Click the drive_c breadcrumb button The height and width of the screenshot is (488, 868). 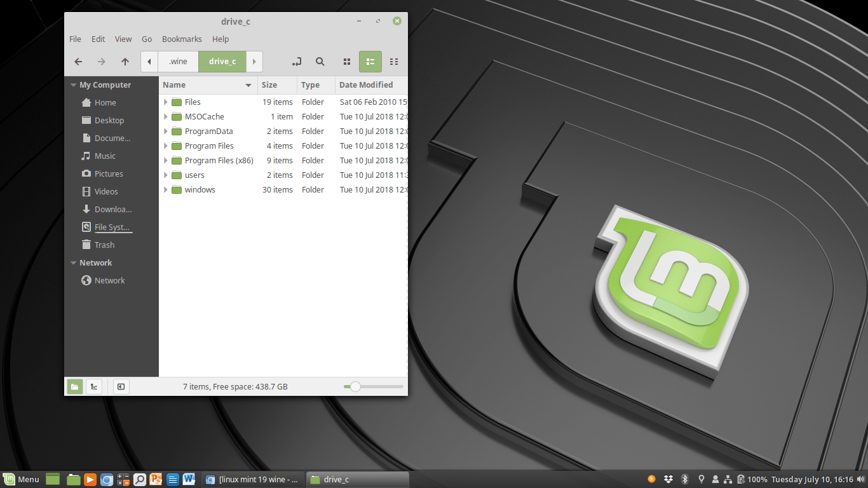coord(222,62)
